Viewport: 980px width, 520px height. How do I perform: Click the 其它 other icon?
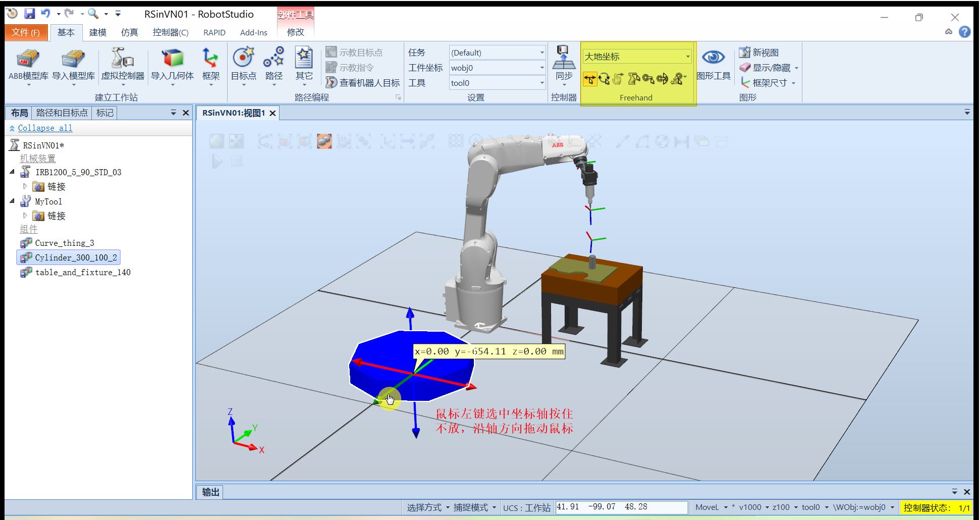click(304, 58)
